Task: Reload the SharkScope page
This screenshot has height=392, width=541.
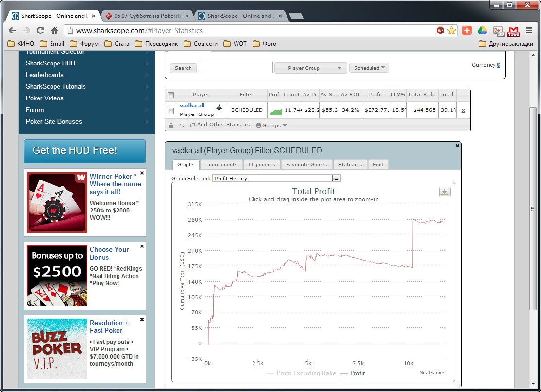Action: pyautogui.click(x=40, y=31)
